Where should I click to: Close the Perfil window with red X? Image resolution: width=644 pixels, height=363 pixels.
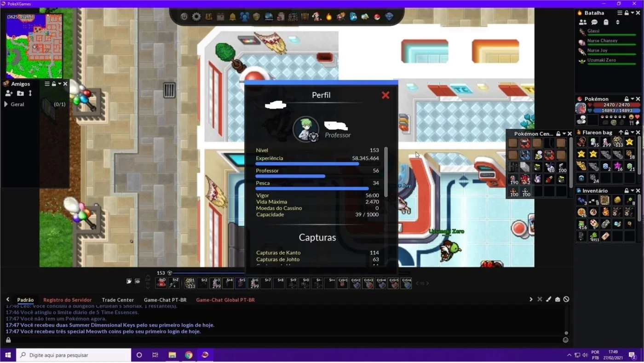[385, 95]
